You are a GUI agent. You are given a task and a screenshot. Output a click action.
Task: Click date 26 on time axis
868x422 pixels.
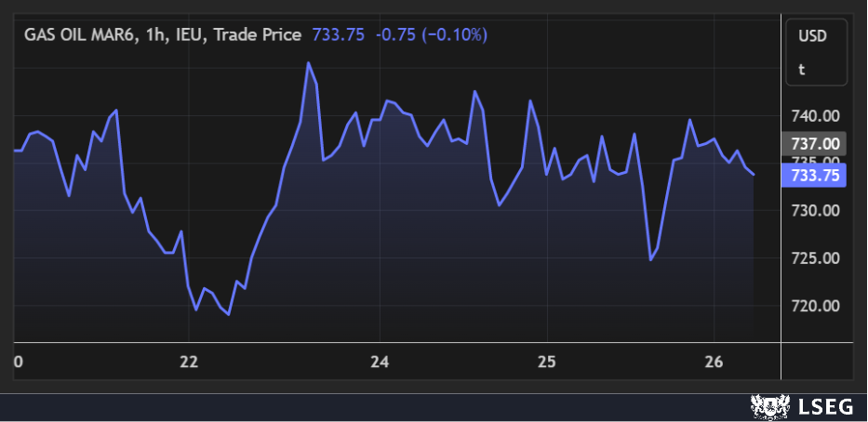click(714, 361)
